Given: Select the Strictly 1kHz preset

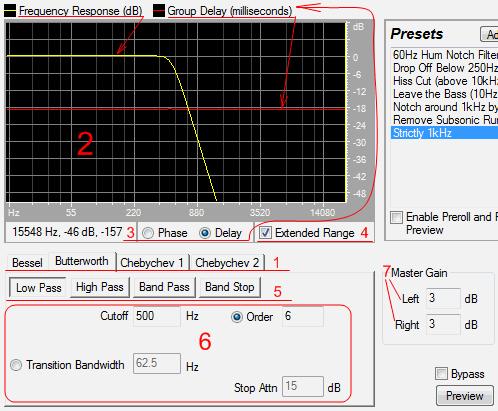Looking at the screenshot, I should [x=444, y=133].
